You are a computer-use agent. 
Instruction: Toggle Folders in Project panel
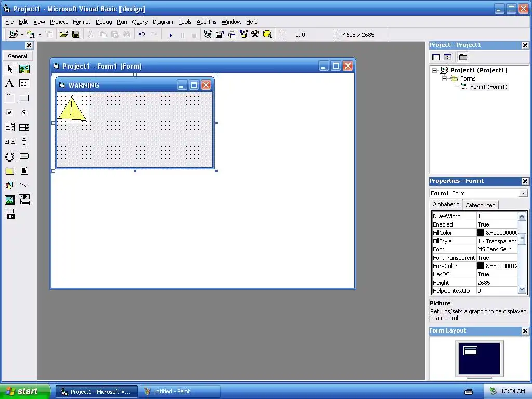pyautogui.click(x=463, y=57)
